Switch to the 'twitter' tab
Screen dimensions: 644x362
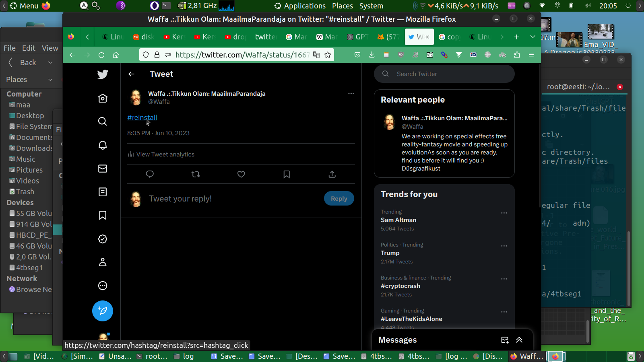[266, 37]
